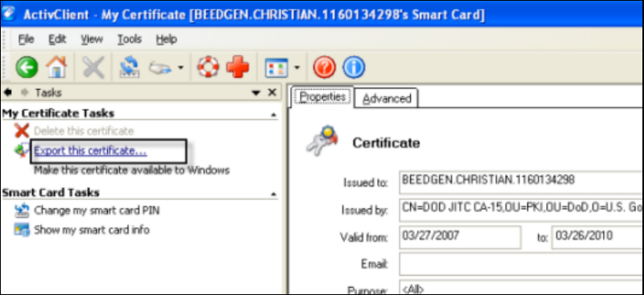Image resolution: width=644 pixels, height=295 pixels.
Task: Go to Home using the house icon
Action: pos(56,68)
